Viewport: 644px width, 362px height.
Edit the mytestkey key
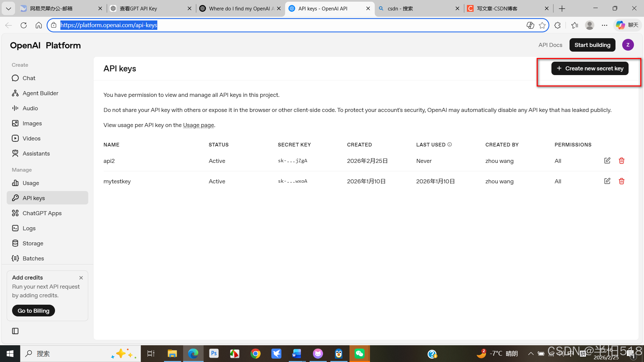(x=607, y=181)
